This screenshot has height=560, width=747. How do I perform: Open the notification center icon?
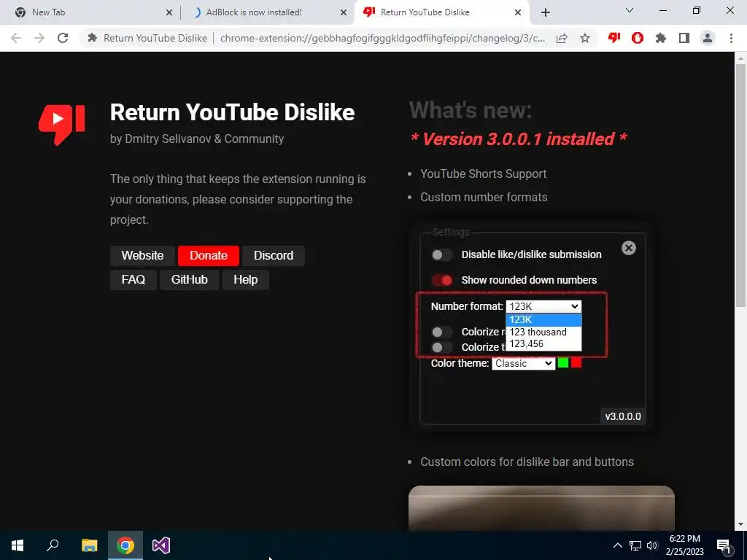(724, 545)
